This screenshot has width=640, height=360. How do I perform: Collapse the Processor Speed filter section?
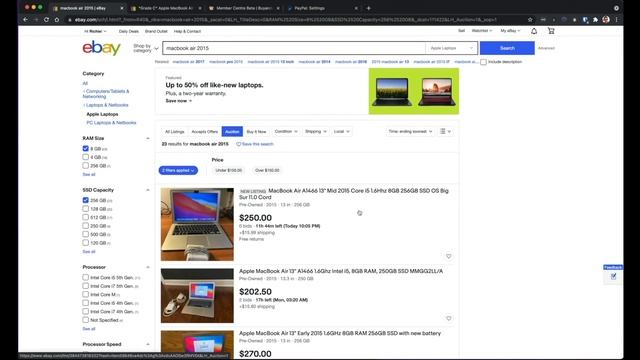(148, 344)
